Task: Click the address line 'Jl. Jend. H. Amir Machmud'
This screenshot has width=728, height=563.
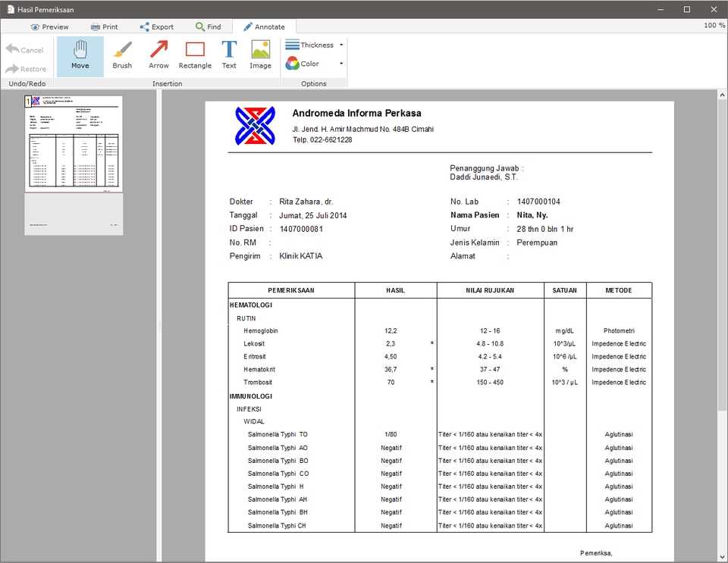Action: (362, 130)
